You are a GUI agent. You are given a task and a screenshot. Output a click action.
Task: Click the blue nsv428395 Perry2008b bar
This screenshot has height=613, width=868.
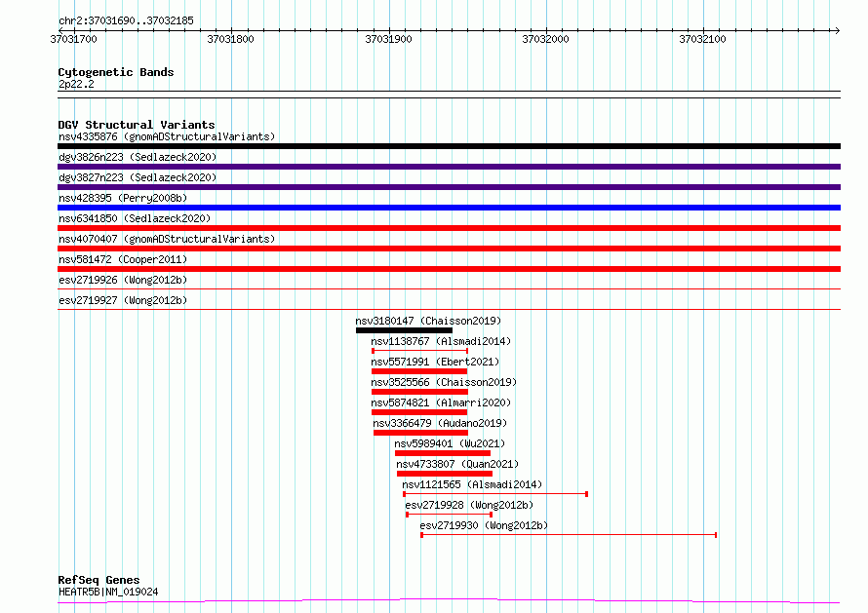point(449,208)
